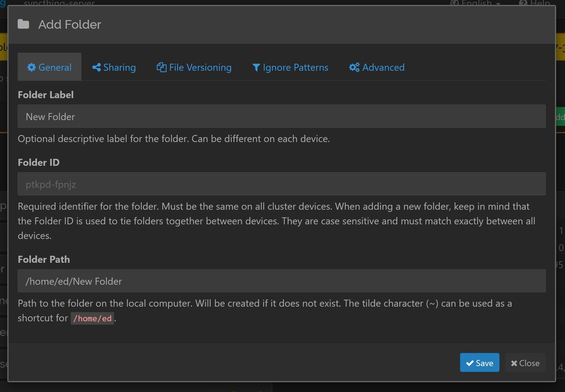Open the Sharing tab

coord(114,67)
